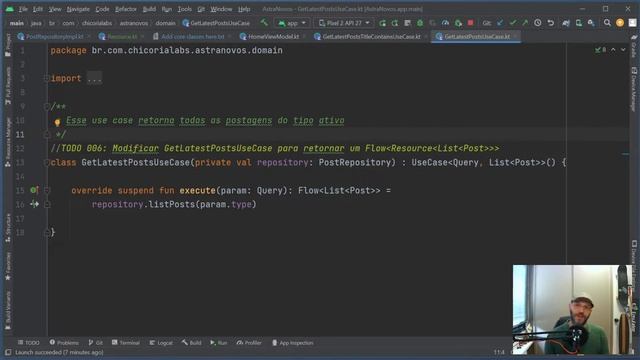
Task: Open the Window menu
Action: coord(221,9)
